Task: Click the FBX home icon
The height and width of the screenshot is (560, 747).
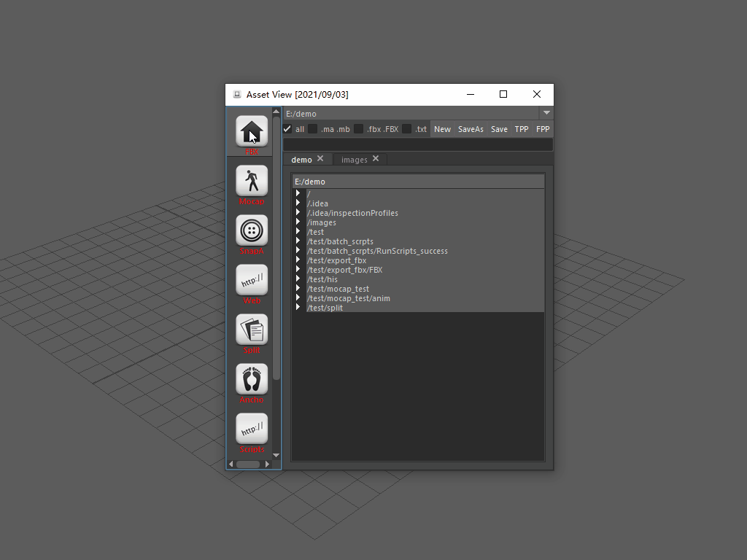Action: pyautogui.click(x=252, y=131)
